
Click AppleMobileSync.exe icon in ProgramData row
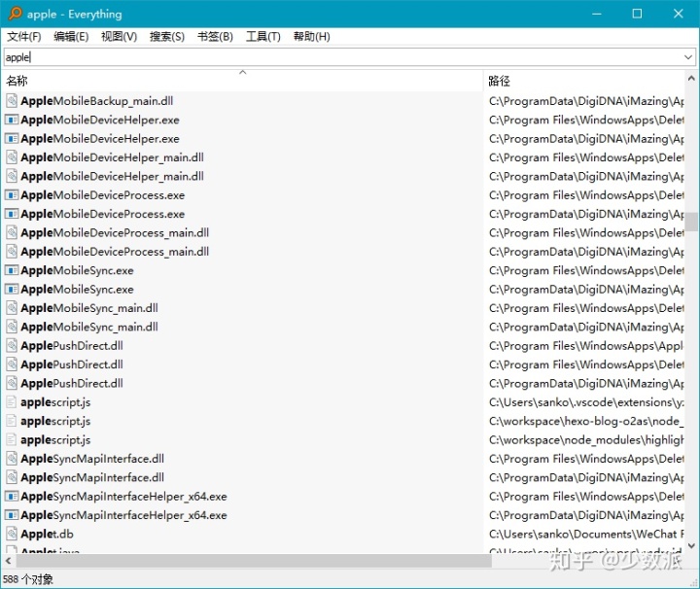[x=12, y=289]
